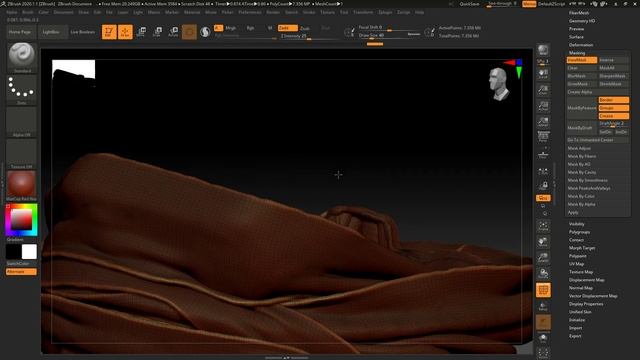Click the Inverse mask button
The height and width of the screenshot is (360, 640).
point(613,60)
